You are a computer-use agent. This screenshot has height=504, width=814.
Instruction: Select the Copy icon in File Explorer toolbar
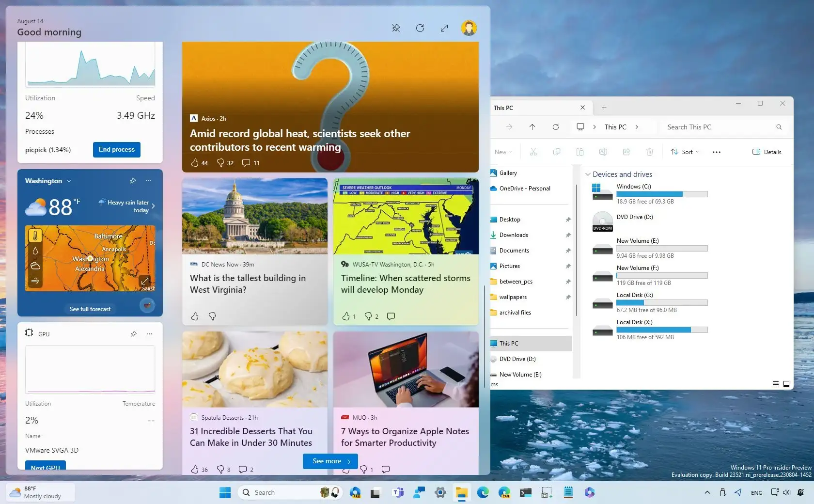557,152
